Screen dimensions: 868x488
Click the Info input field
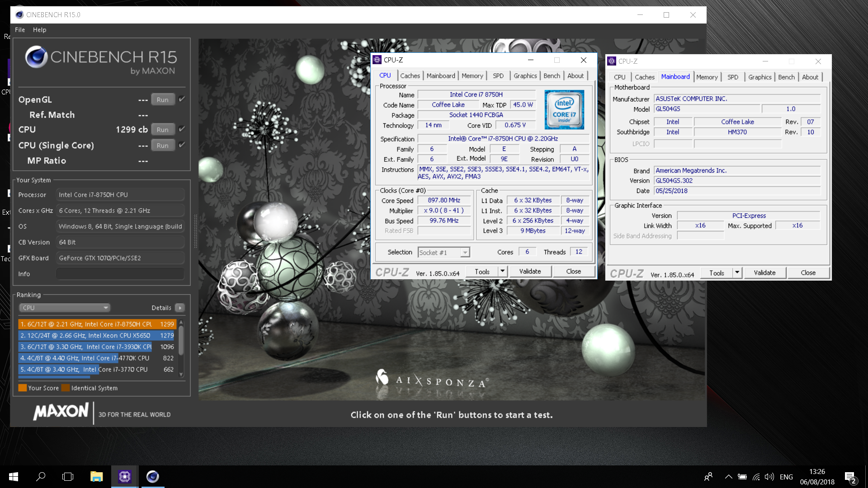point(120,274)
